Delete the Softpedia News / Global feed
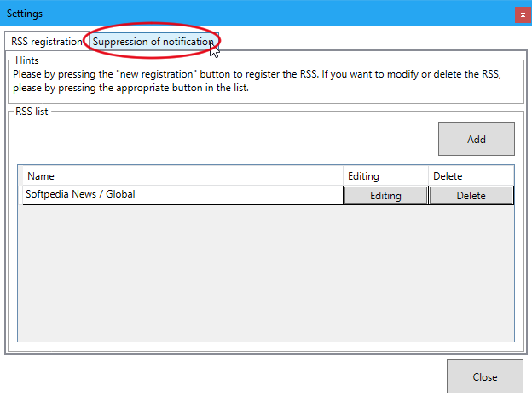The image size is (532, 402). (471, 195)
